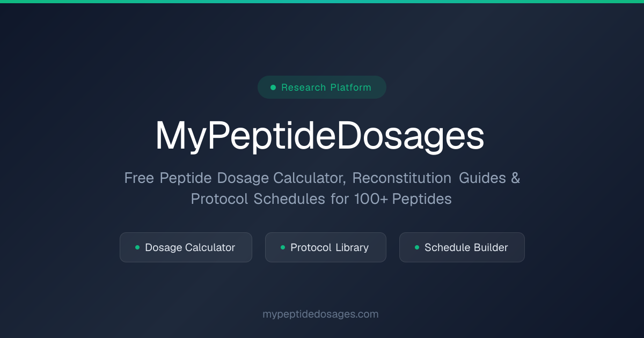Select the Research Platform badge
Image resolution: width=644 pixels, height=338 pixels.
pos(322,87)
